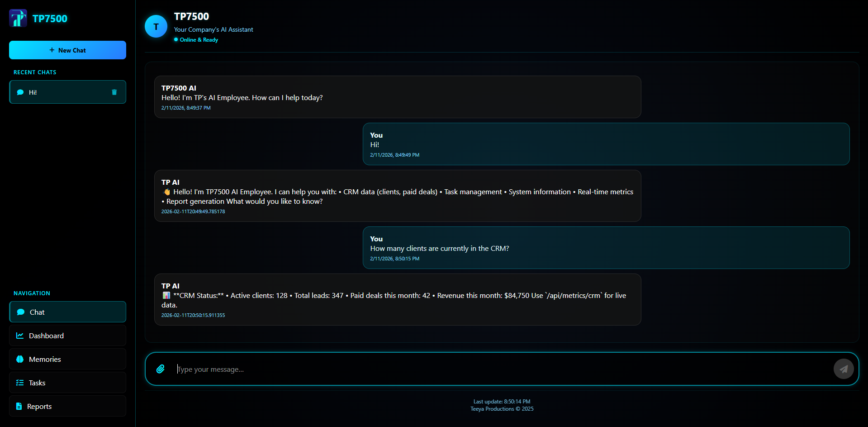Click the TP7500 logo icon

point(18,19)
